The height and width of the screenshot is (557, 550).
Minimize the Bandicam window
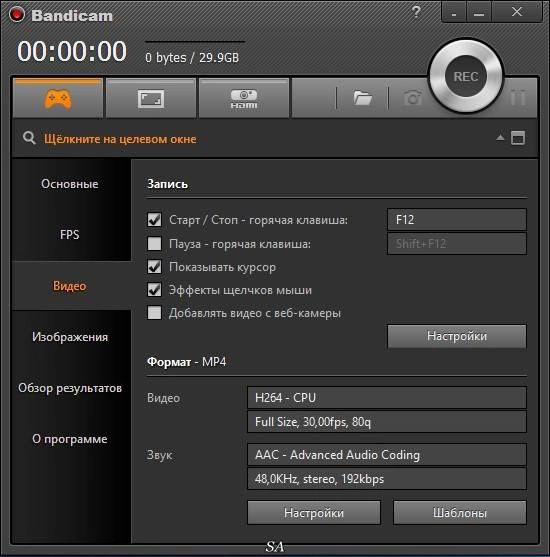pyautogui.click(x=479, y=13)
